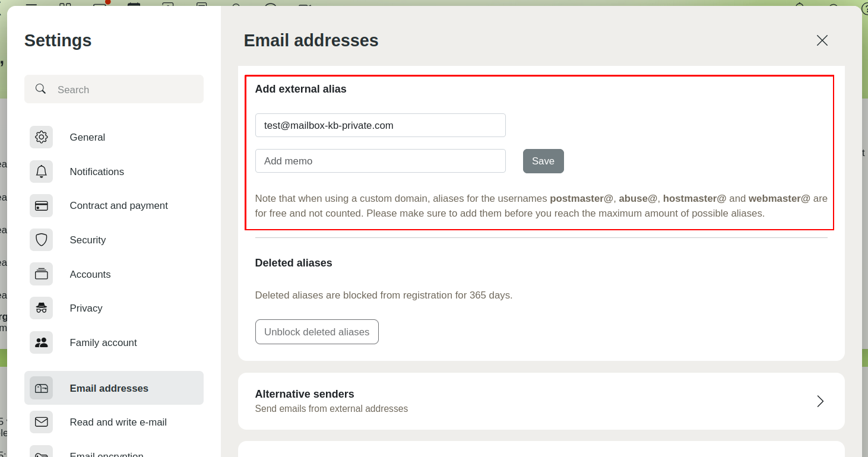
Task: Open the Read and write e-mail section
Action: [118, 422]
